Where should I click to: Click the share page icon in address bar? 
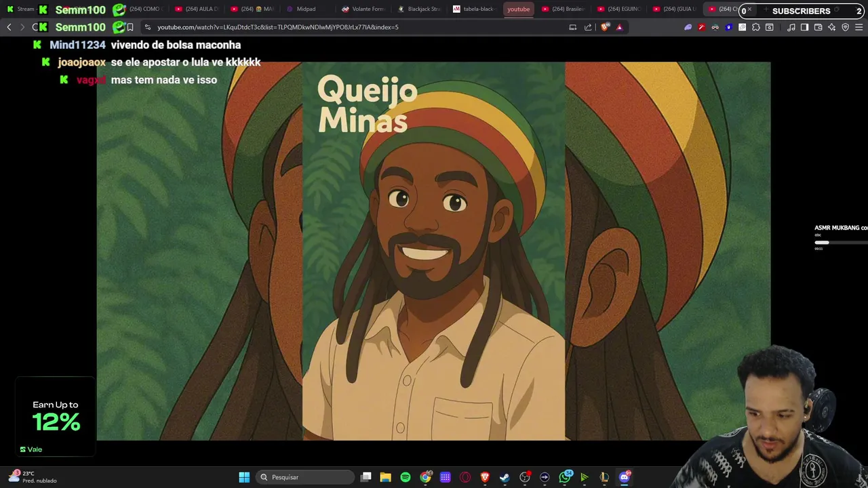tap(588, 27)
